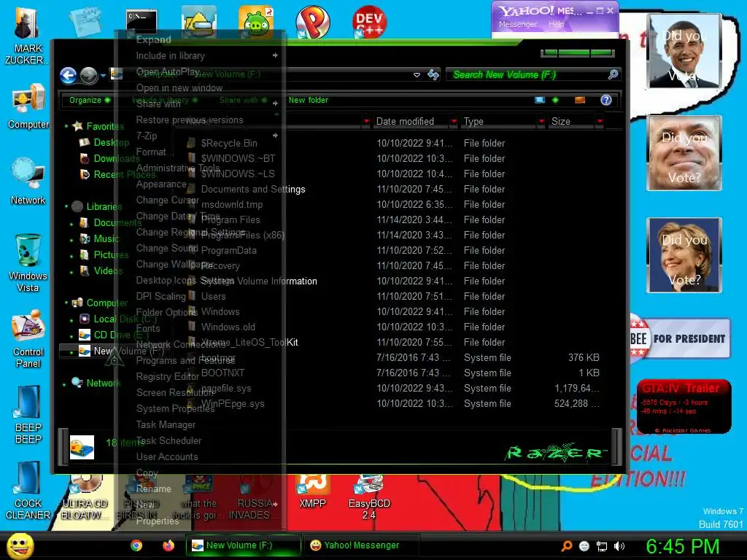Click the network tray icon
This screenshot has width=747, height=560.
tap(602, 546)
